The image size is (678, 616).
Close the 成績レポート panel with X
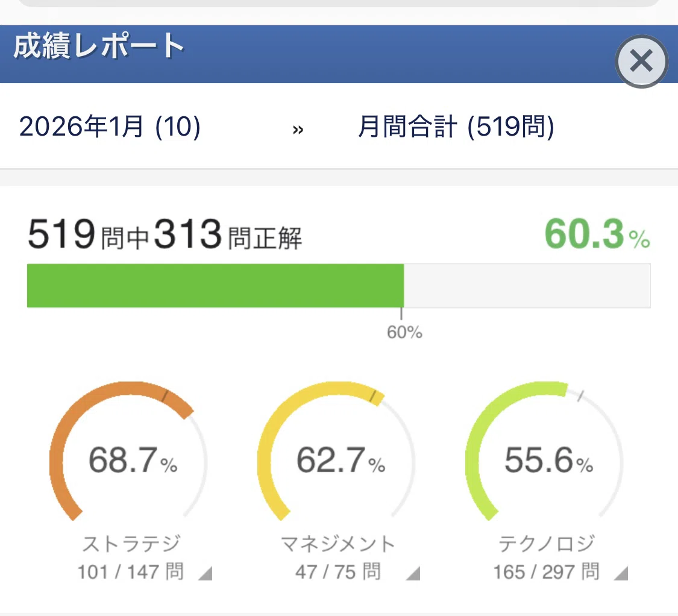click(x=641, y=61)
